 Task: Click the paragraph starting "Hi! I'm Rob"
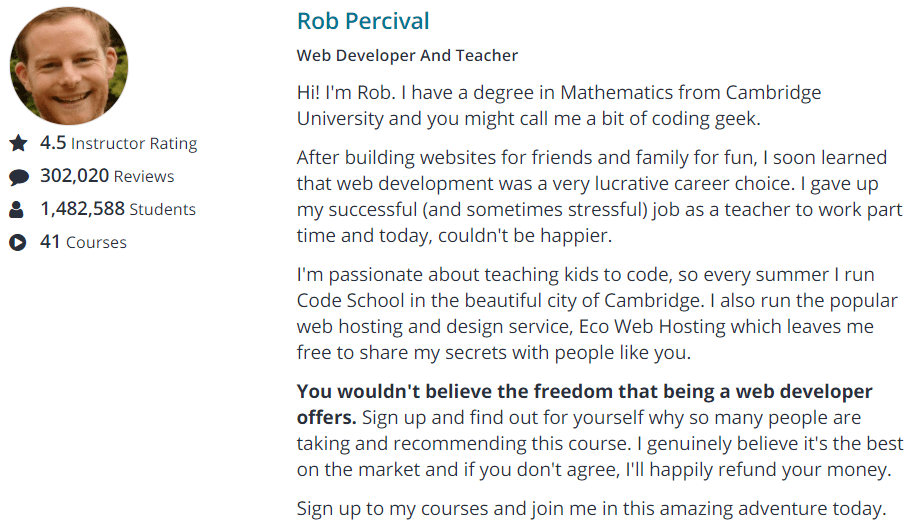tap(558, 105)
